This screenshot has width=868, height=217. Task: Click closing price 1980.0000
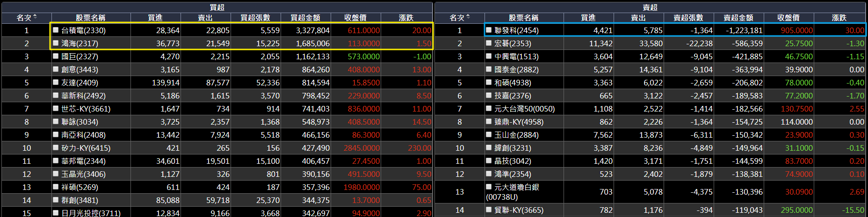pyautogui.click(x=362, y=187)
